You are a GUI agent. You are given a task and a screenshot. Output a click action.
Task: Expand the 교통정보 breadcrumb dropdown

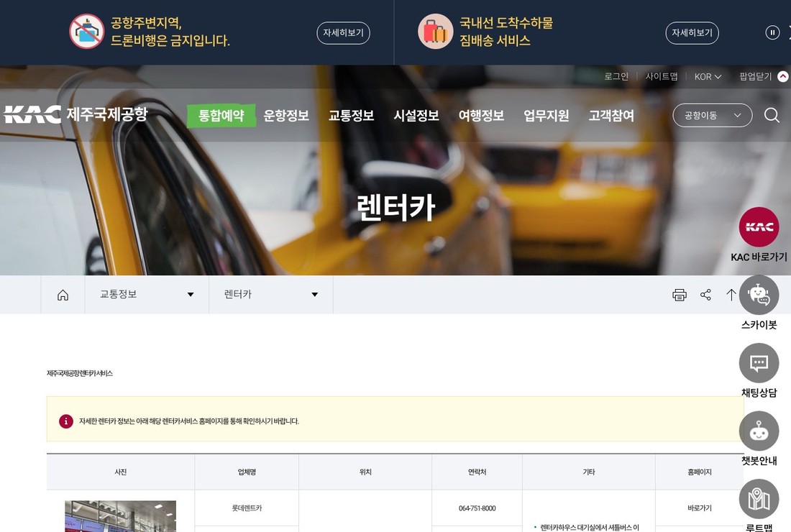tap(147, 295)
